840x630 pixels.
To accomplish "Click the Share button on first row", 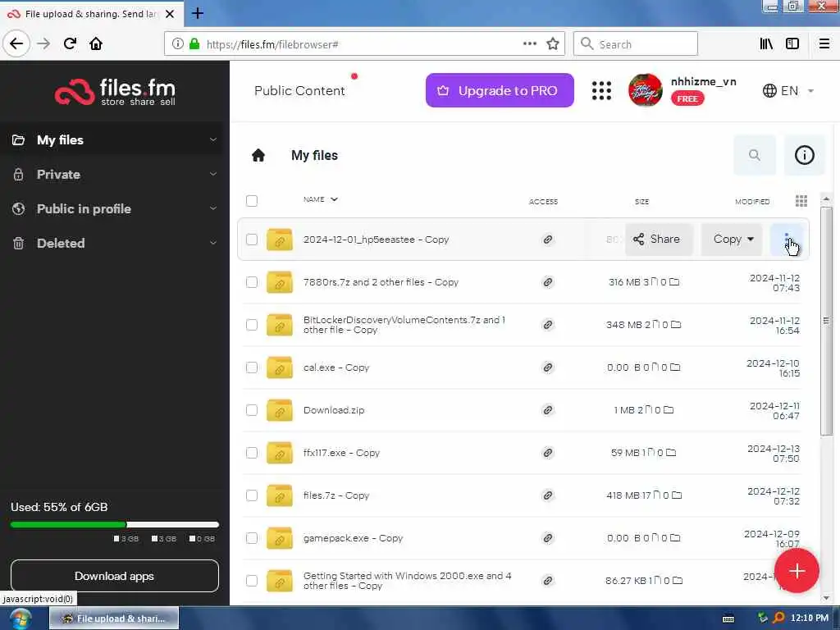I will coord(659,240).
